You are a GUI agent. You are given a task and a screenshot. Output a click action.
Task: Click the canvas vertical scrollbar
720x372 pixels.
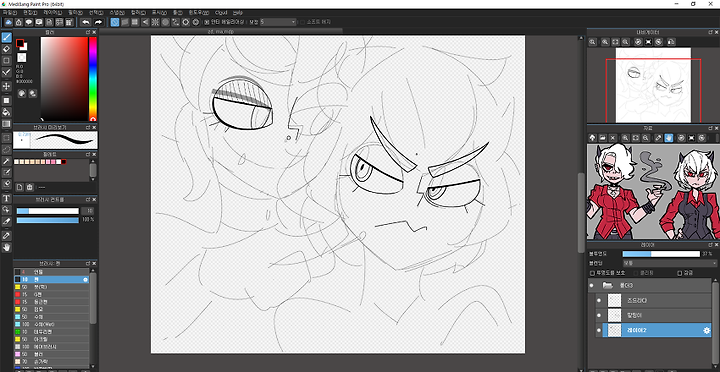[x=581, y=212]
